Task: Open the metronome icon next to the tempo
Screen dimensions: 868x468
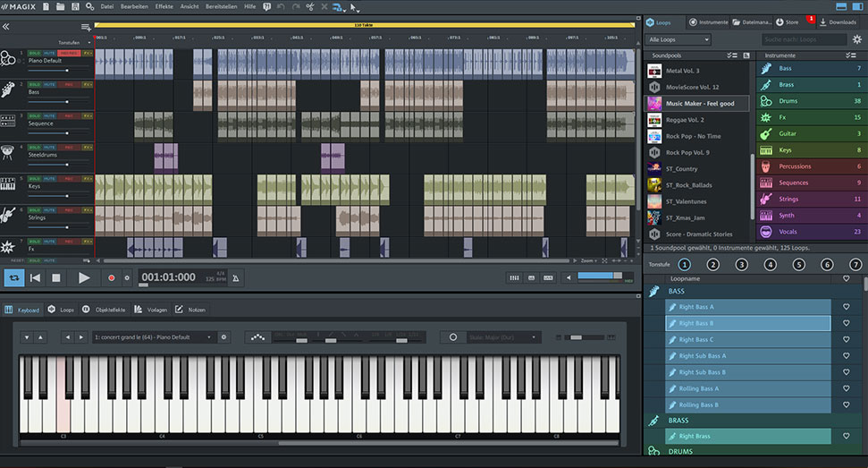Action: point(235,278)
